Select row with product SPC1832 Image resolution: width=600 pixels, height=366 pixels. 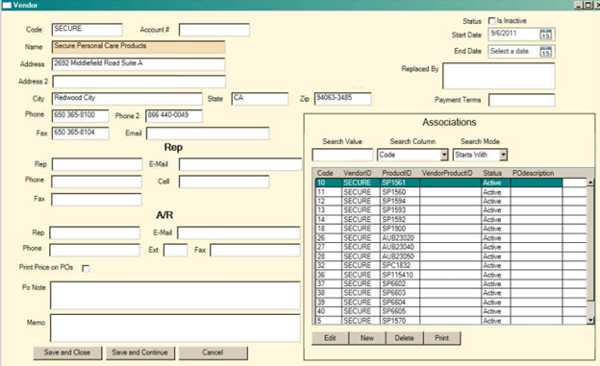[451, 265]
